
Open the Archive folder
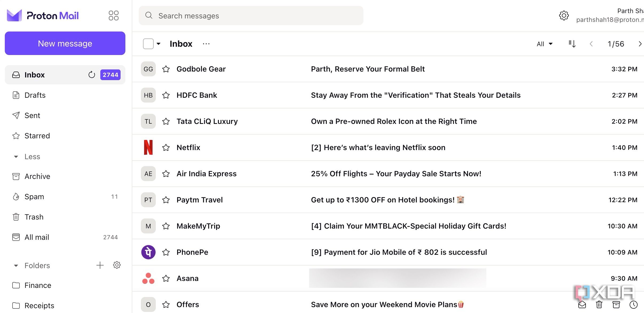[x=65, y=176]
